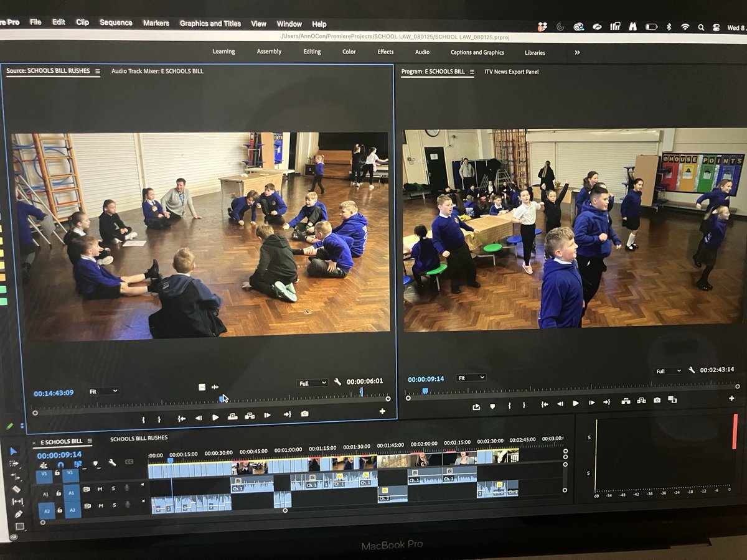Open Button Editor plus in Program monitor

(731, 398)
